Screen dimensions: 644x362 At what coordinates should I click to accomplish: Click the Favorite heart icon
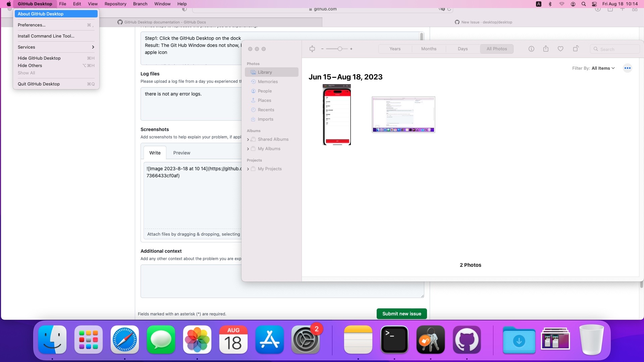click(560, 49)
